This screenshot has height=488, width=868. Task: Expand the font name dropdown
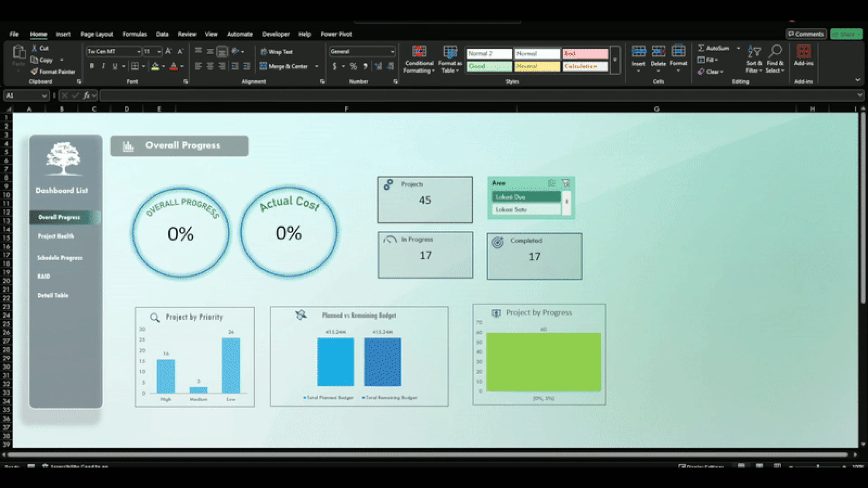(x=138, y=52)
